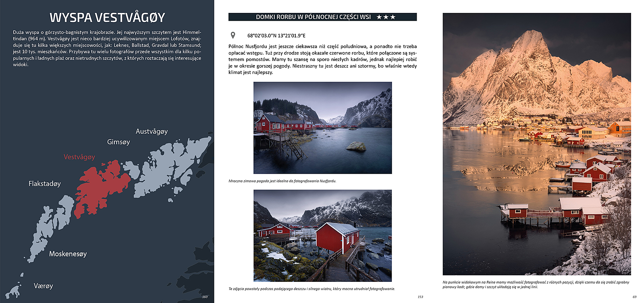Click the location pin icon beside the coordinates
The height and width of the screenshot is (303, 644).
[x=233, y=35]
